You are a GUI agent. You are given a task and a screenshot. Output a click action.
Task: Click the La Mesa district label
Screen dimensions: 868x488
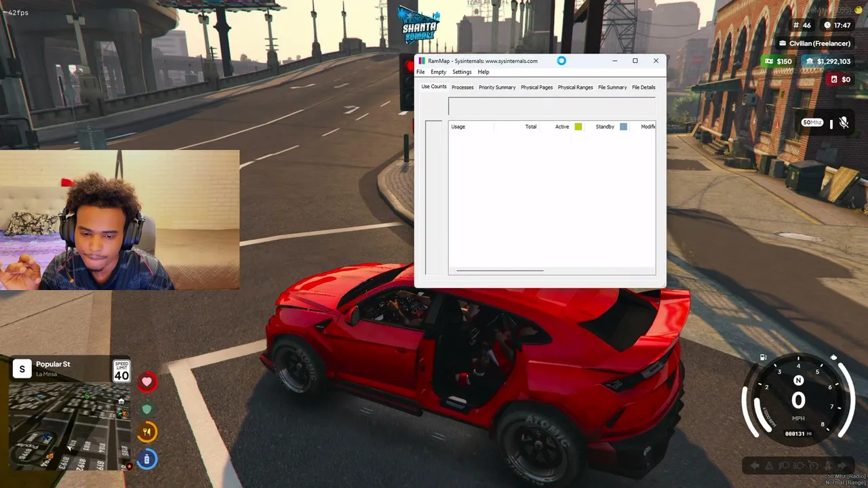tap(46, 374)
